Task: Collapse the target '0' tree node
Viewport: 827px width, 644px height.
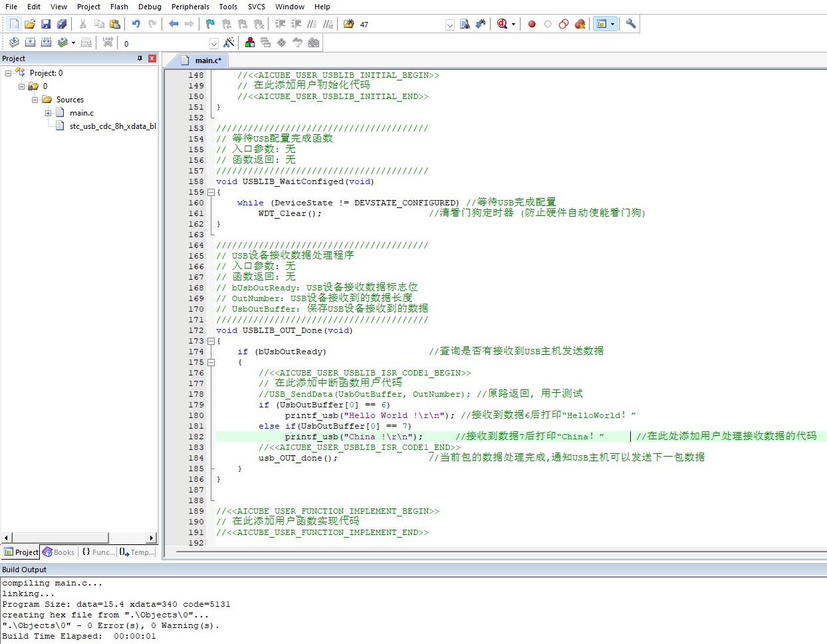Action: (x=21, y=86)
